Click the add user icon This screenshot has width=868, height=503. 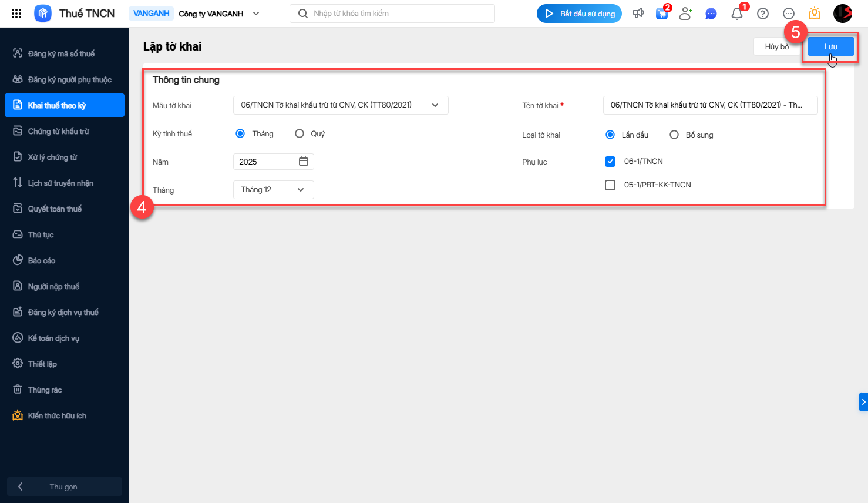tap(685, 14)
